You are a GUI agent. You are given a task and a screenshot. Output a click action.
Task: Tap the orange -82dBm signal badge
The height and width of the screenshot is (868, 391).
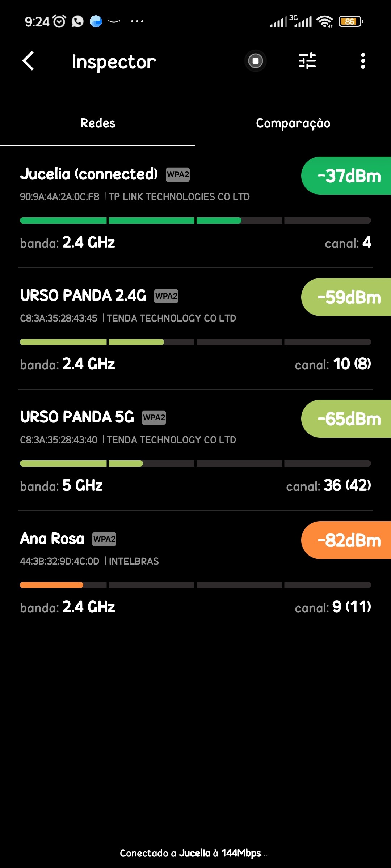(348, 540)
